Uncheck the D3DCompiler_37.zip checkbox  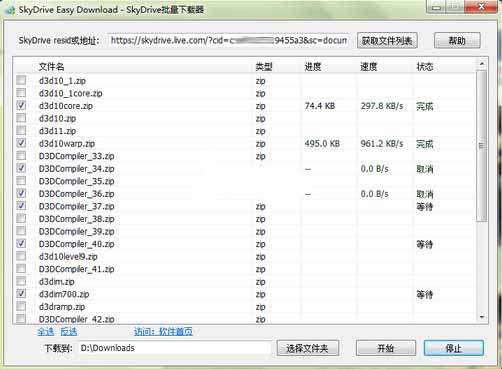coord(21,205)
